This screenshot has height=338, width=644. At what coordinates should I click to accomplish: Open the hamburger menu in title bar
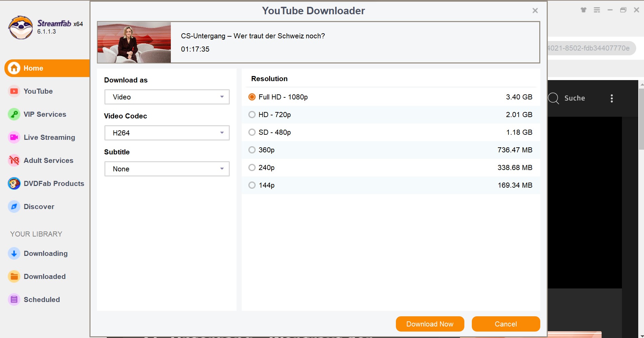pyautogui.click(x=597, y=10)
